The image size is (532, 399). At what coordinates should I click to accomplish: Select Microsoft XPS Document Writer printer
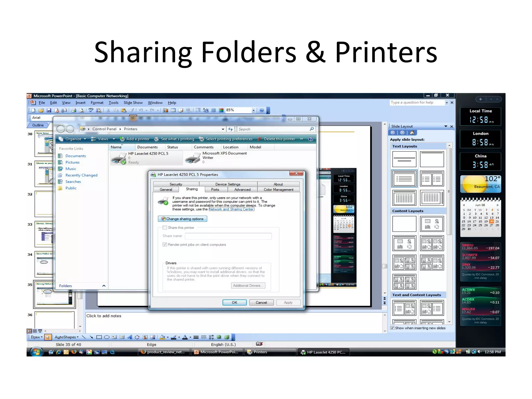(216, 157)
